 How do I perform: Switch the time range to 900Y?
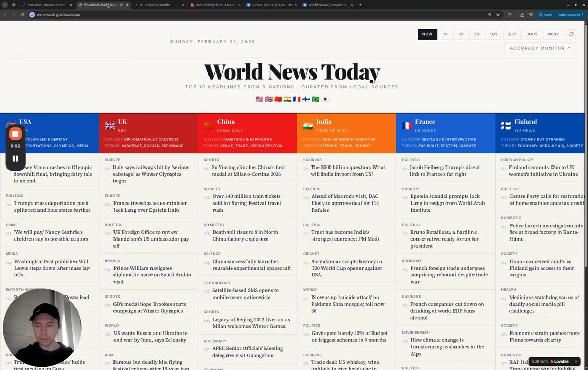553,34
